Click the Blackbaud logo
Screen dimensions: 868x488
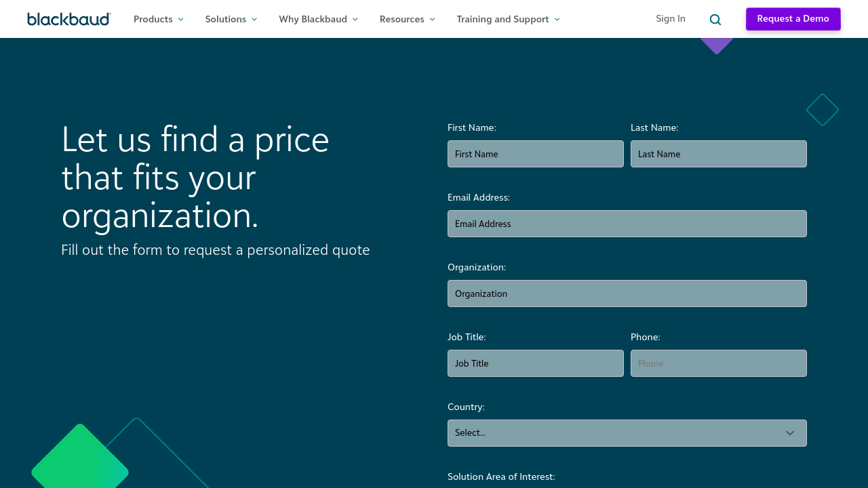point(68,19)
